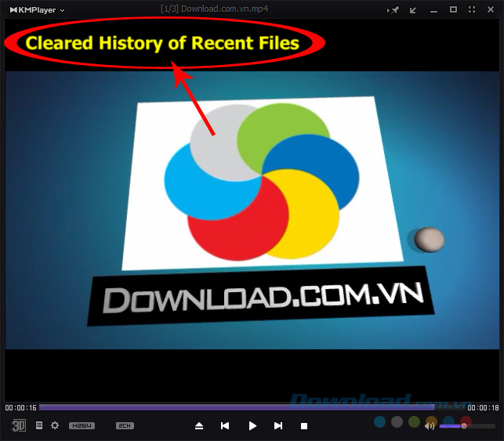Seek within the purple progress bar
Screen dimensions: 504x441
236,407
